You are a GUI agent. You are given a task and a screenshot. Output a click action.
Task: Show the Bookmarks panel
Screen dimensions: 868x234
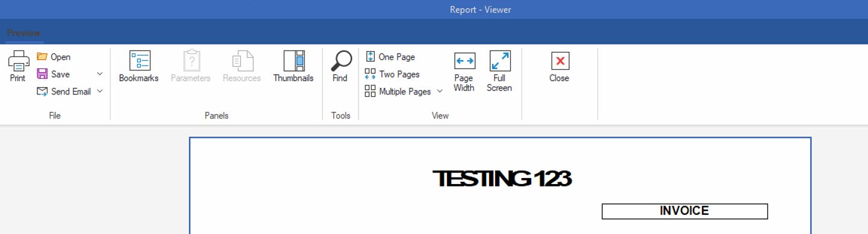[x=139, y=66]
